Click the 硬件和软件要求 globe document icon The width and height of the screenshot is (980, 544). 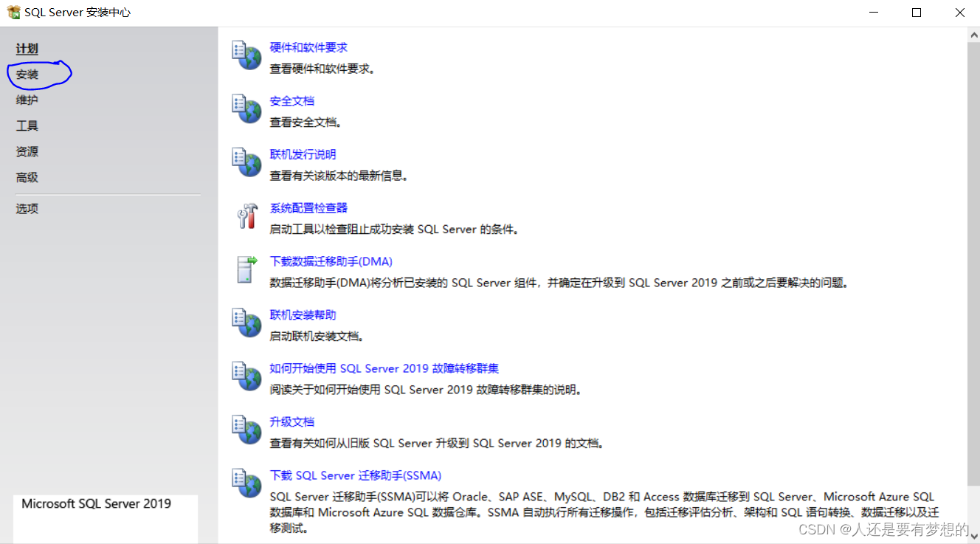(x=246, y=55)
